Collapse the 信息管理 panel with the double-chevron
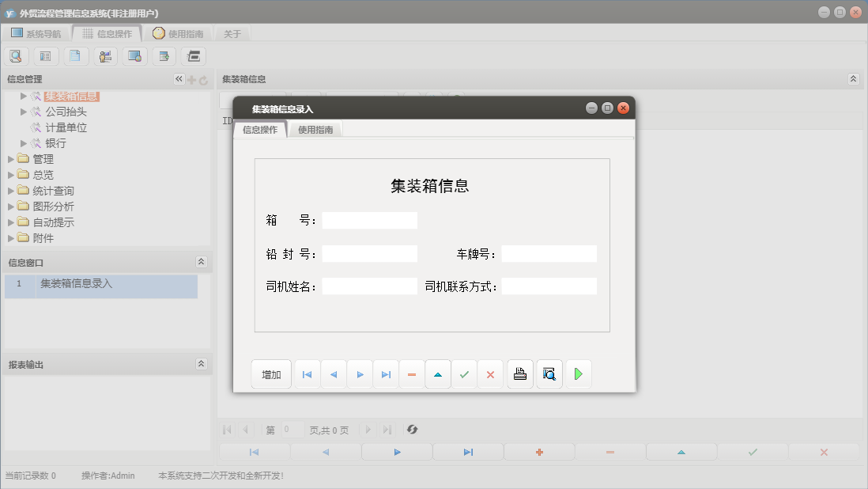 (178, 78)
